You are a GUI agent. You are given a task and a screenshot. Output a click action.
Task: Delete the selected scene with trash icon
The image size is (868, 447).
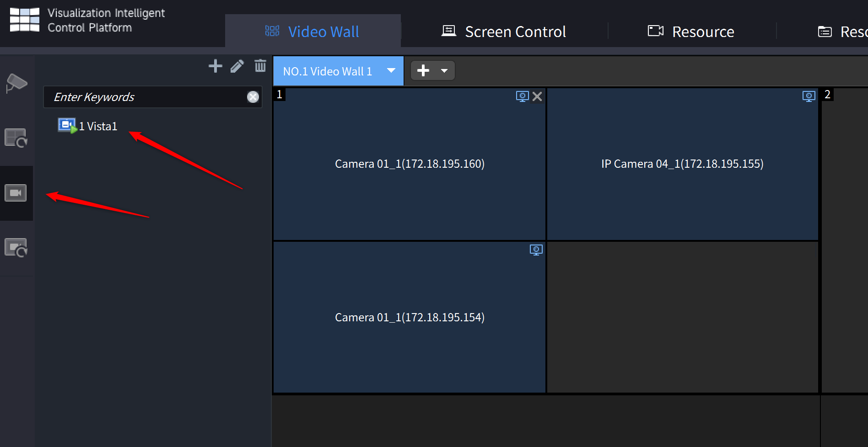pos(260,66)
